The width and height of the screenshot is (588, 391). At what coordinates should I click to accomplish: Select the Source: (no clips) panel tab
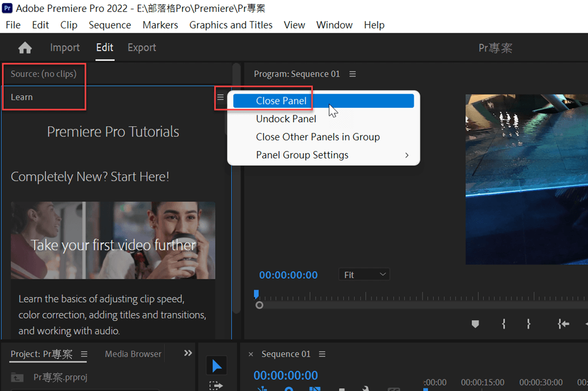[44, 74]
